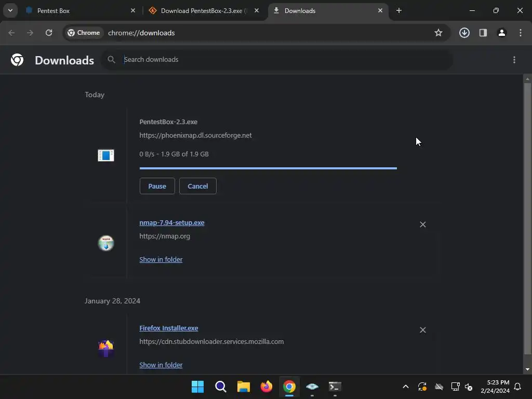The height and width of the screenshot is (399, 532).
Task: Click the https://nmap.org source URL
Action: point(165,236)
